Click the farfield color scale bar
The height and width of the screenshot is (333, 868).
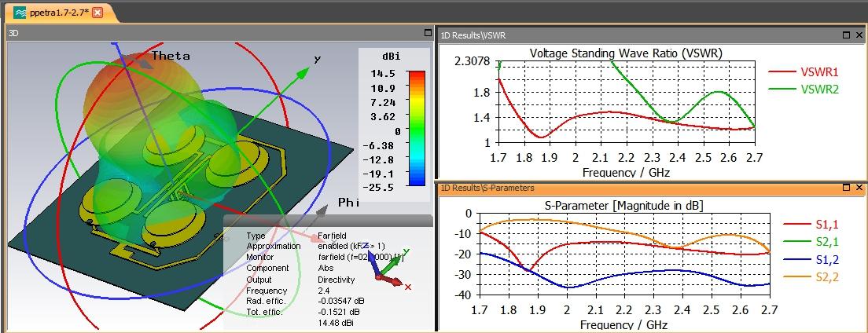[416, 128]
